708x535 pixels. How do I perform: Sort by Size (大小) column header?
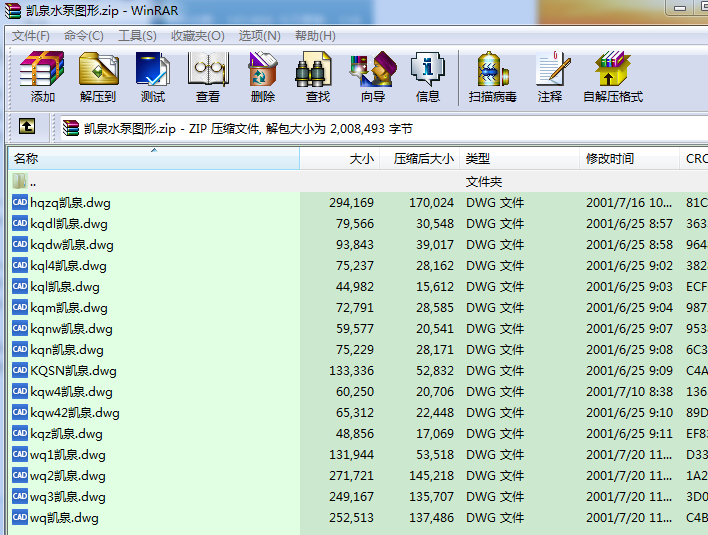(340, 158)
